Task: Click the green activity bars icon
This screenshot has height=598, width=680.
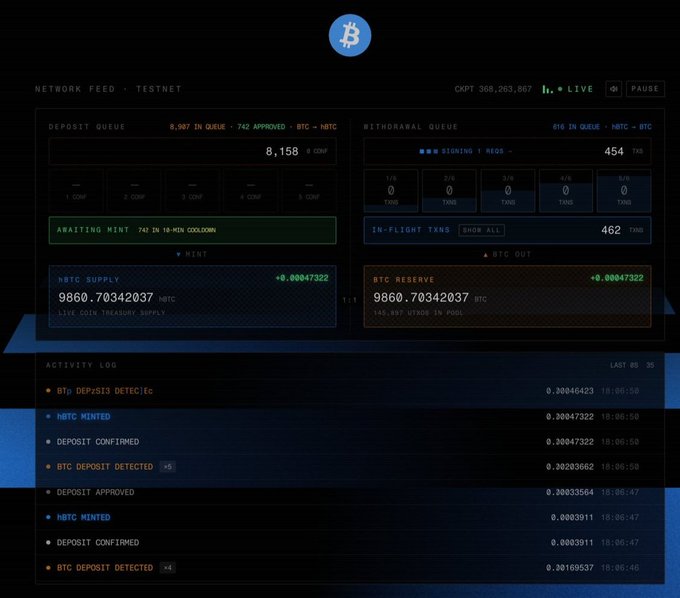Action: 547,89
